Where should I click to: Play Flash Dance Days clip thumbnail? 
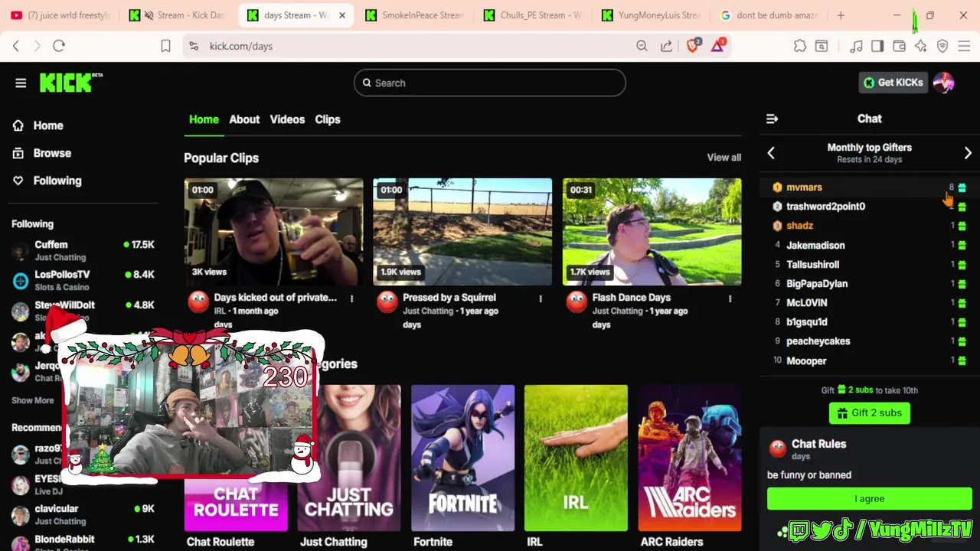click(x=652, y=232)
